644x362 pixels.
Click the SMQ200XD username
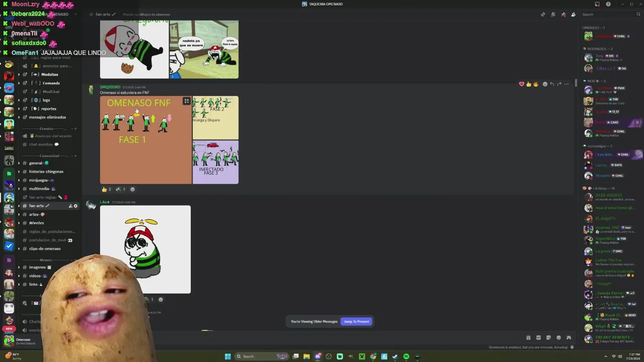(x=110, y=87)
